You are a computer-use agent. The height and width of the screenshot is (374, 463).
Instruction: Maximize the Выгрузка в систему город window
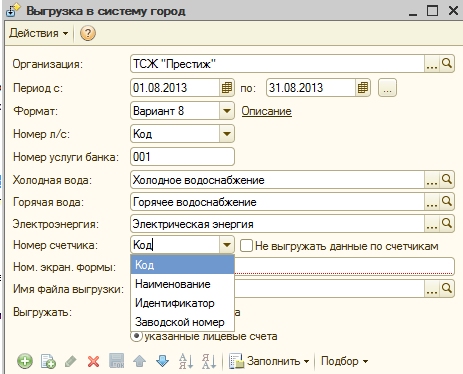click(x=433, y=11)
